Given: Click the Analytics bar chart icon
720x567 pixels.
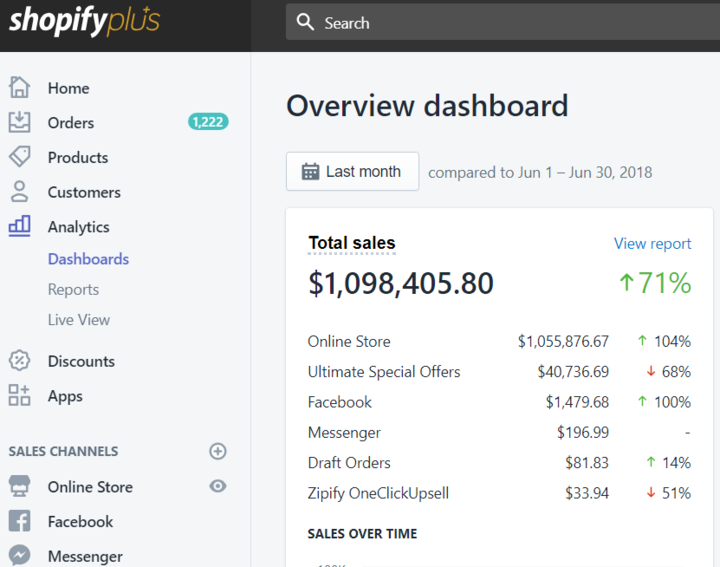Looking at the screenshot, I should tap(19, 226).
